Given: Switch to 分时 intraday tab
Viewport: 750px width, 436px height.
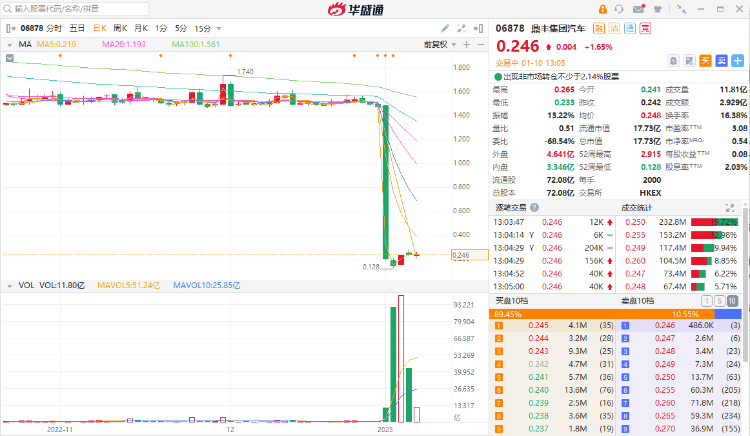Looking at the screenshot, I should pyautogui.click(x=54, y=28).
